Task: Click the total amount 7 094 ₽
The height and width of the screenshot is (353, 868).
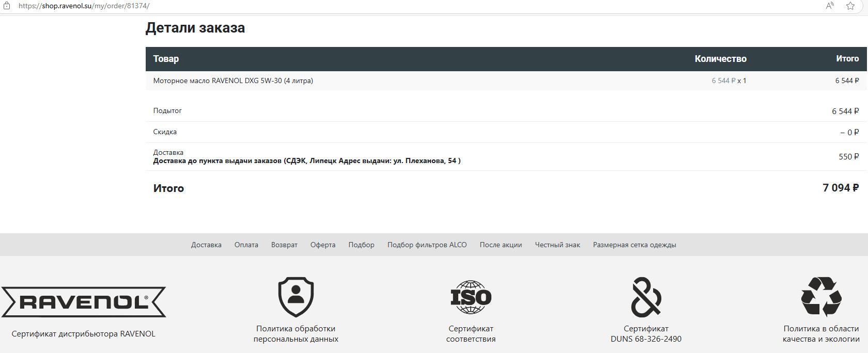Action: coord(841,188)
